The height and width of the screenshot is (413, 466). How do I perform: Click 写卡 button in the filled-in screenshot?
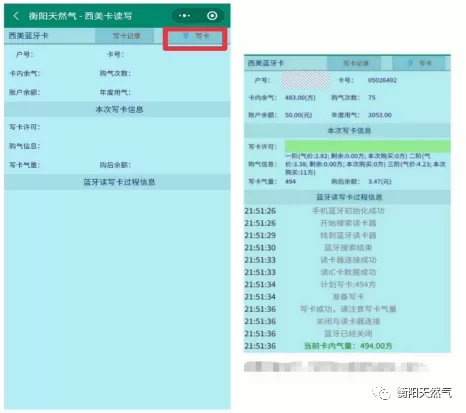419,63
